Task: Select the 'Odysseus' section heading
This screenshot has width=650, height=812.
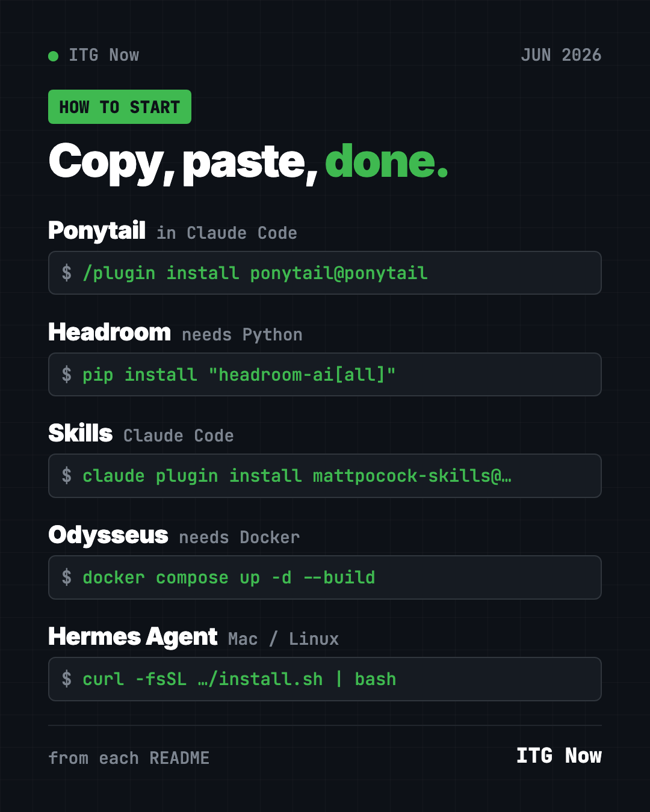Action: click(x=108, y=535)
